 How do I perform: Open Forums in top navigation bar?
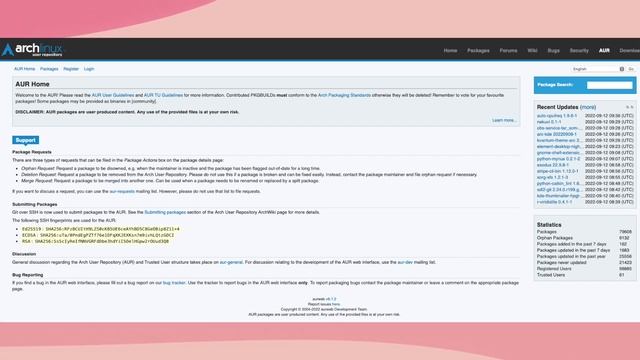pyautogui.click(x=508, y=51)
